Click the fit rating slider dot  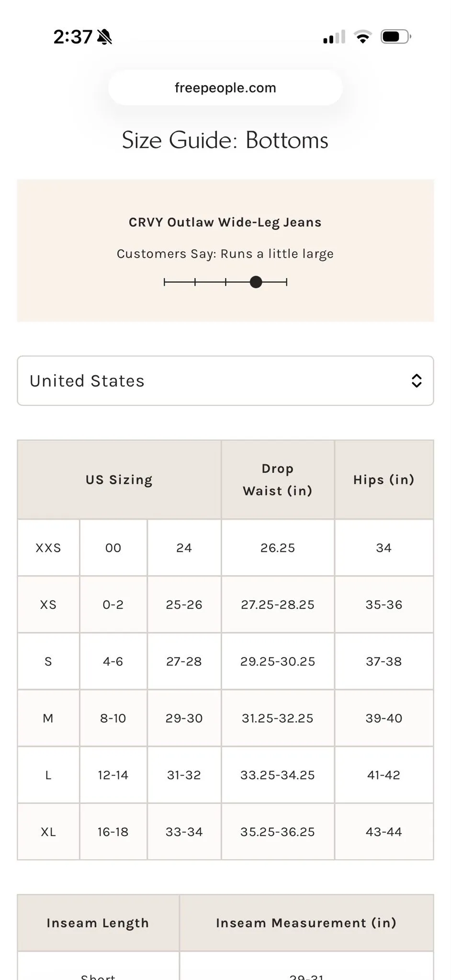[x=256, y=282]
